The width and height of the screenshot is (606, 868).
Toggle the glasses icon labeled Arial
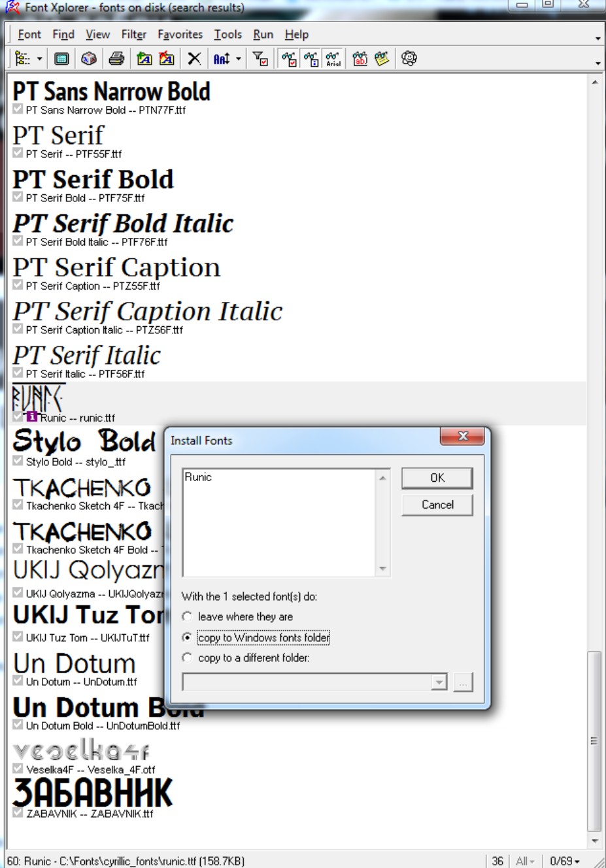[x=333, y=59]
